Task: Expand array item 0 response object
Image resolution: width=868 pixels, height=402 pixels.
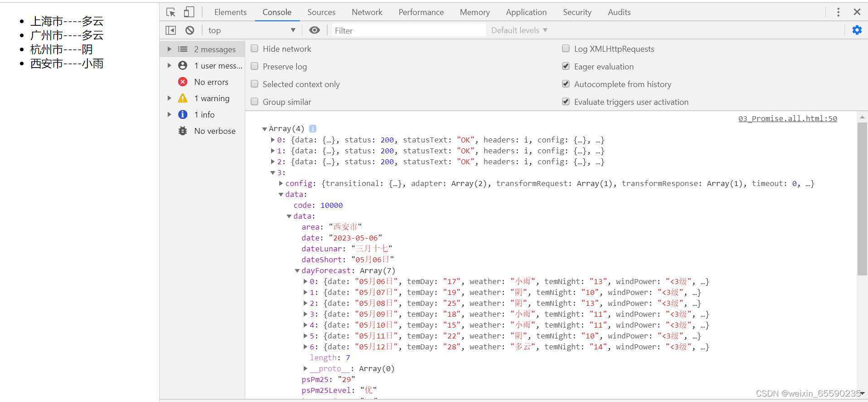Action: tap(273, 140)
